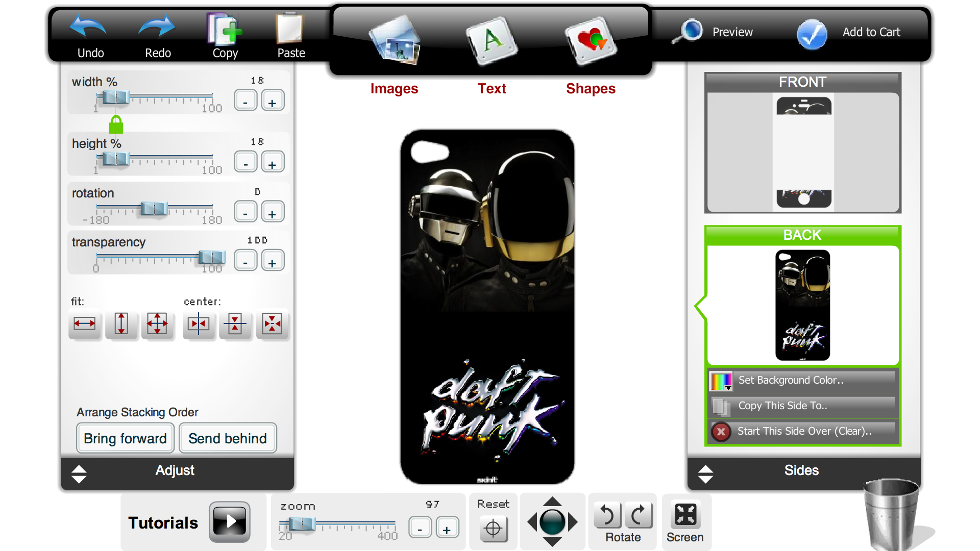
Task: Click the Copy icon
Action: [224, 29]
